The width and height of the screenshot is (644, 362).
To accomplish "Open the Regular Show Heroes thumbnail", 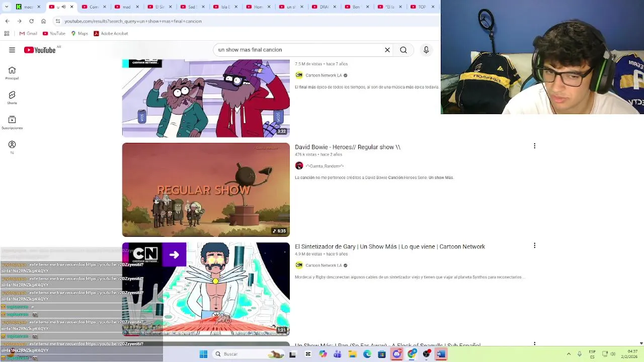I will coord(206,190).
